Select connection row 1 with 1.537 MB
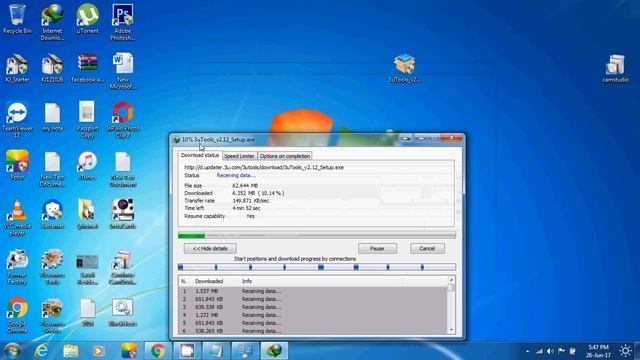640x360 pixels. click(313, 291)
